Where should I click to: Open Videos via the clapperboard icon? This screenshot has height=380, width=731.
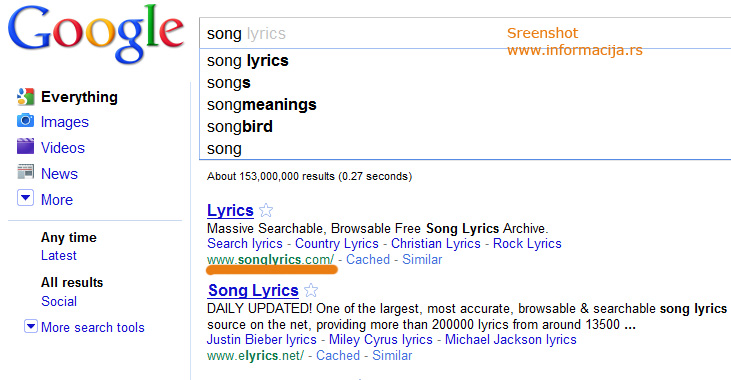coord(25,146)
